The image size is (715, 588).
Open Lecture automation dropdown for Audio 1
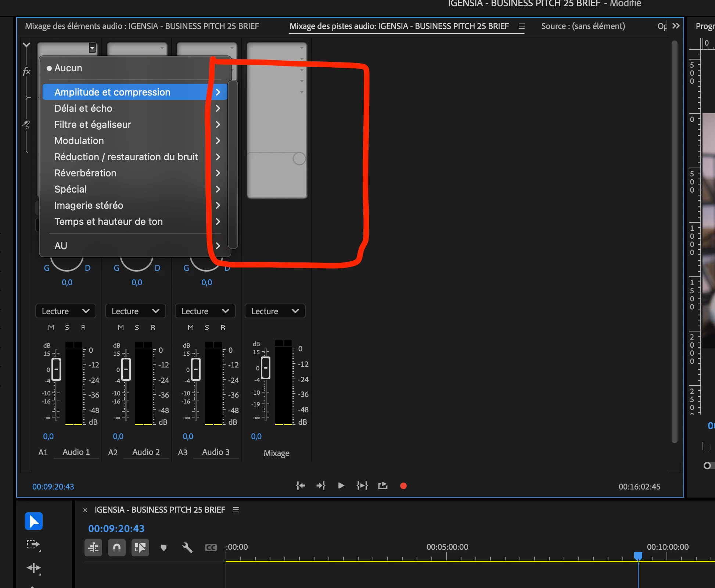coord(65,311)
